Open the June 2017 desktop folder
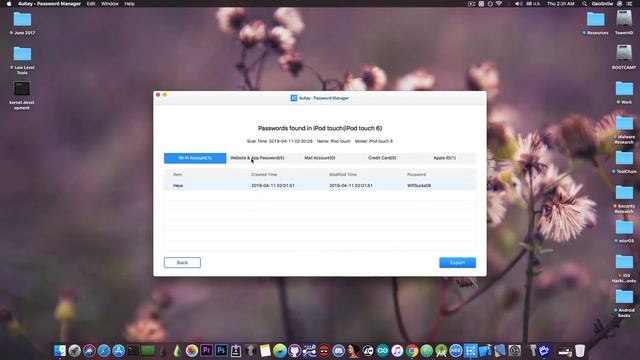This screenshot has height=360, width=640. coord(22,19)
